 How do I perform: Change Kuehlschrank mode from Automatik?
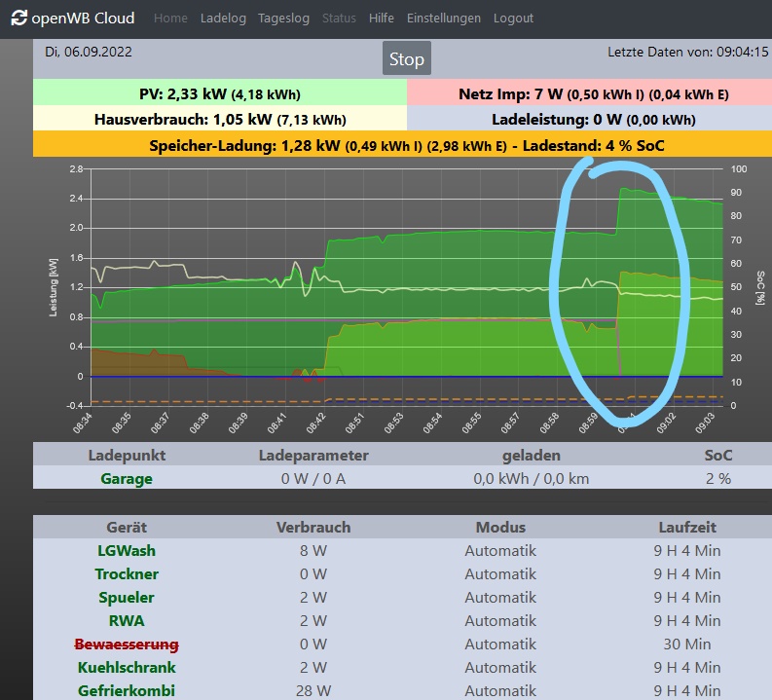[500, 668]
